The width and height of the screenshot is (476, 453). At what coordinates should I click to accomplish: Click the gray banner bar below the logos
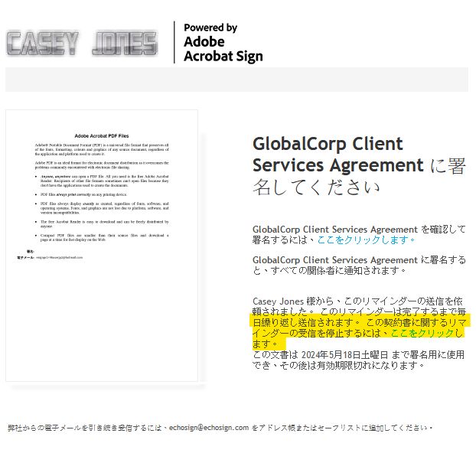(236, 80)
